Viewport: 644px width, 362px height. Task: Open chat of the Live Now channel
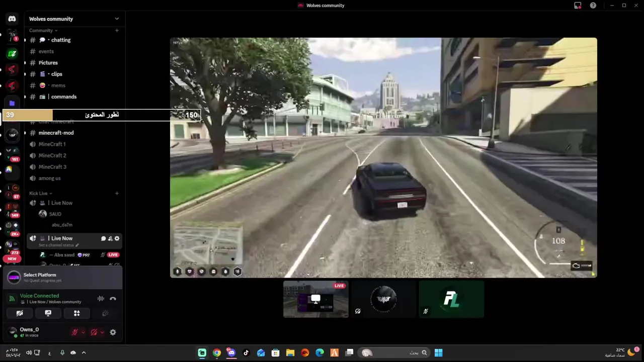coord(103,238)
